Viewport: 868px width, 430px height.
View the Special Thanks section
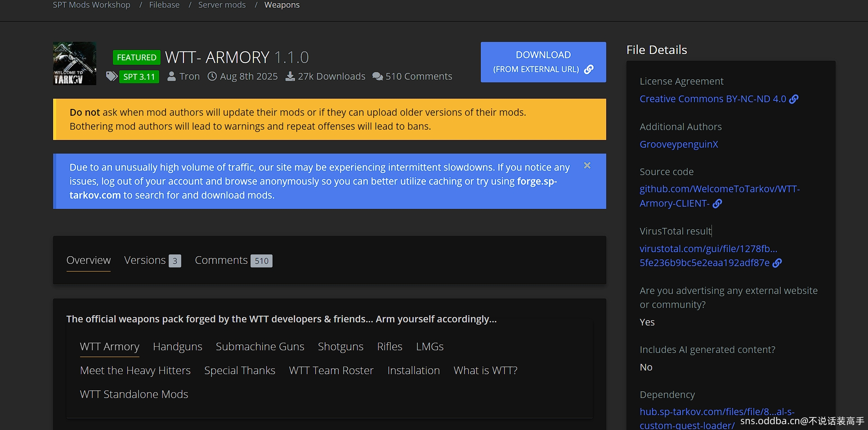(240, 371)
